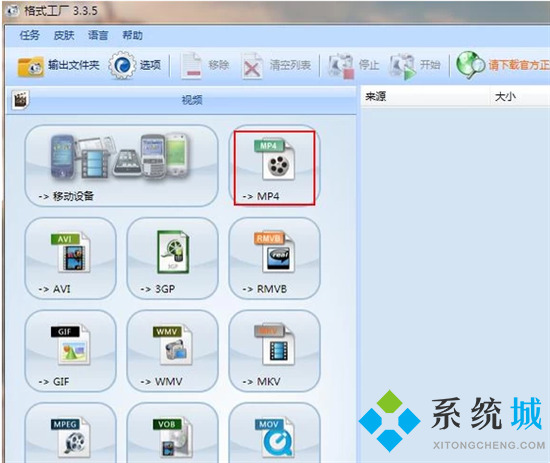The width and height of the screenshot is (550, 463).
Task: Click the 清空列表 text label
Action: (290, 65)
